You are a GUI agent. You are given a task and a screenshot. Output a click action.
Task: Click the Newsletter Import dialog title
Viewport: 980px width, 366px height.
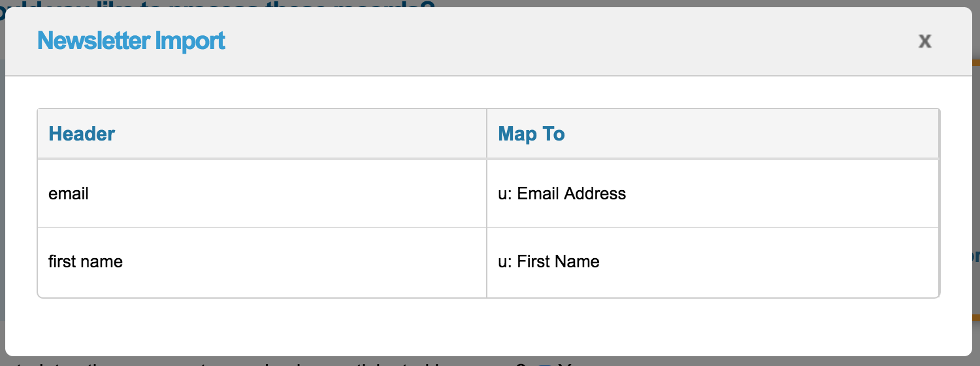pyautogui.click(x=131, y=41)
